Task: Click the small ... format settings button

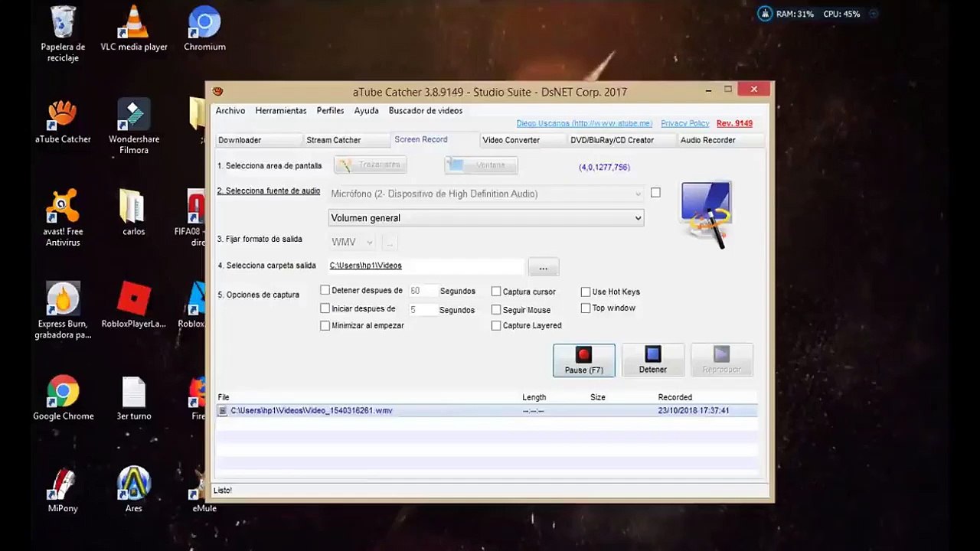Action: click(x=390, y=243)
